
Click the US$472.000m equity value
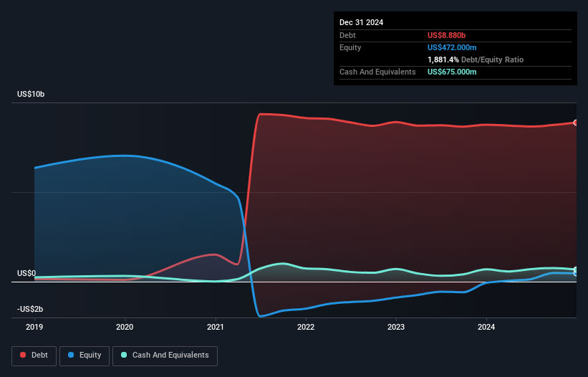452,47
